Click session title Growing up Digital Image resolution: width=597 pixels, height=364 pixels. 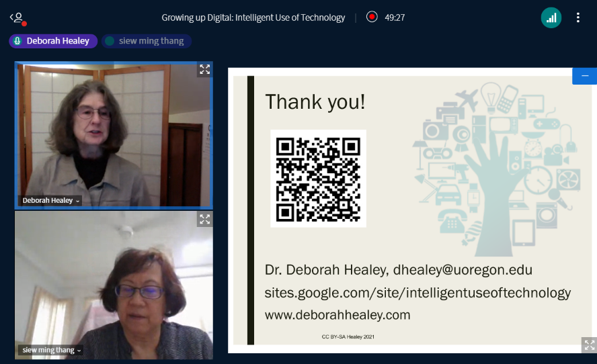[x=253, y=18]
